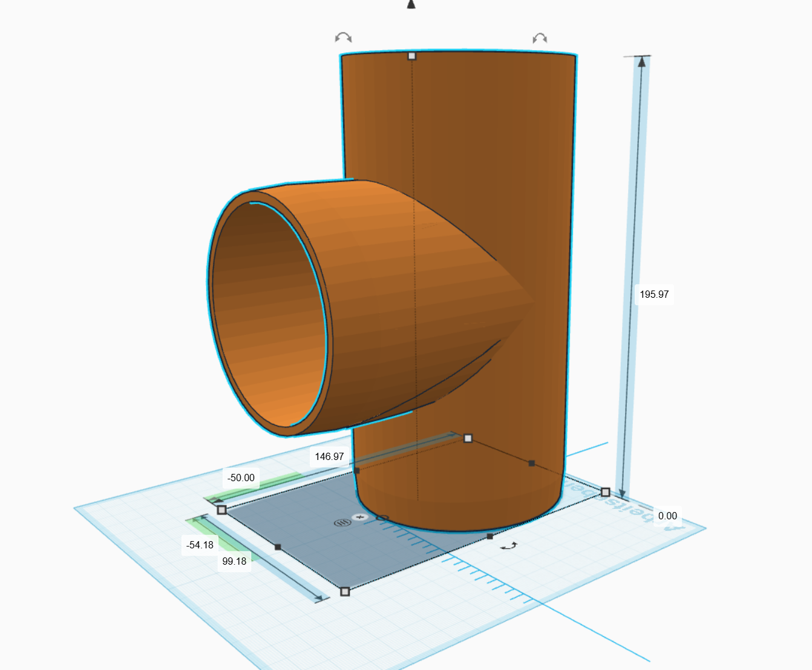Toggle the ruler midpoint mode striped icon
Screen dimensions: 812x670
[342, 522]
